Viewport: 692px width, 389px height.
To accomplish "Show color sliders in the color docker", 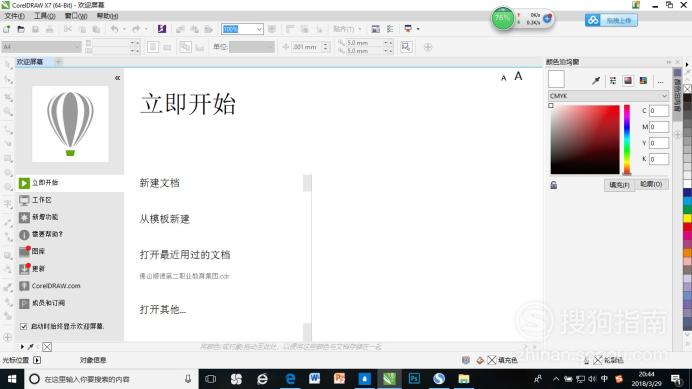I will 613,80.
